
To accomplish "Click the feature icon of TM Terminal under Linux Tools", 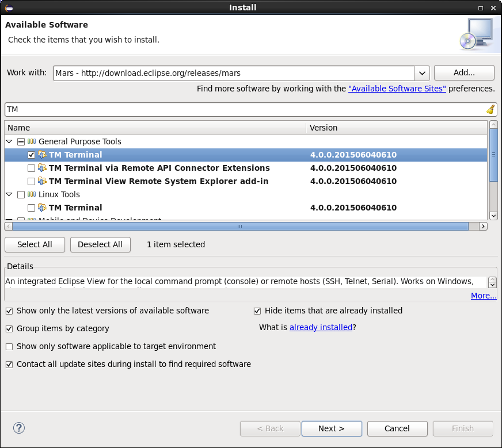I will (42, 208).
